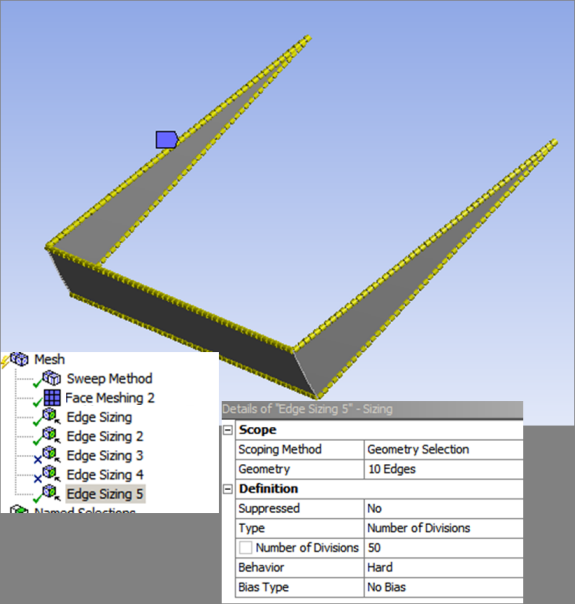Select the Edge Sizing tree item
575x604 pixels.
[99, 417]
